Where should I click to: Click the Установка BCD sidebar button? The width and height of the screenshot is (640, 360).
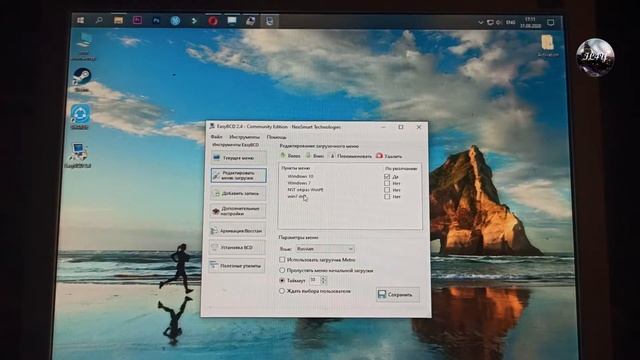tap(237, 247)
